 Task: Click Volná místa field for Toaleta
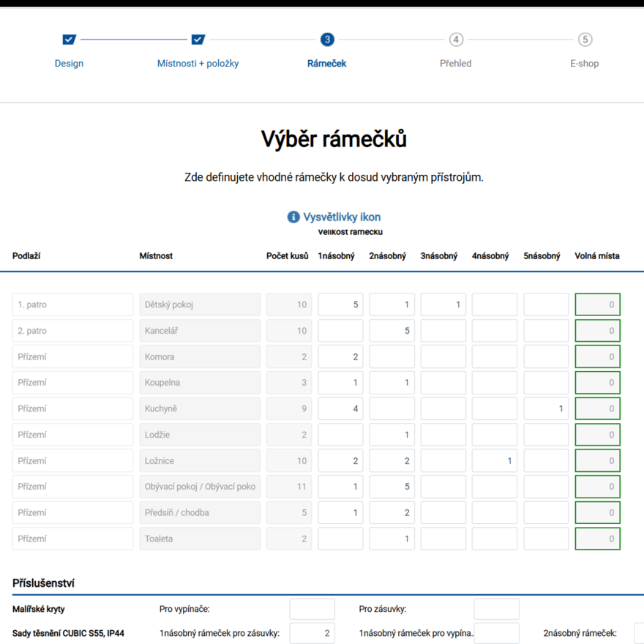click(598, 539)
